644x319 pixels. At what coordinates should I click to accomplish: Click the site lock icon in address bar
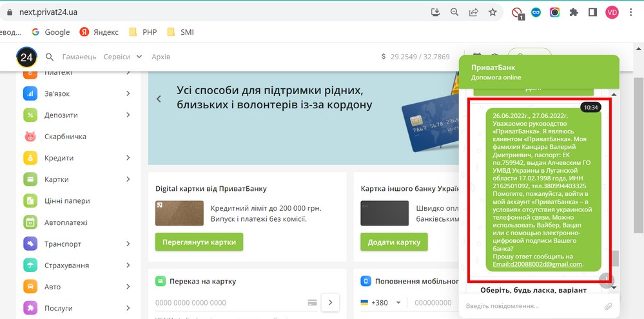pos(10,12)
